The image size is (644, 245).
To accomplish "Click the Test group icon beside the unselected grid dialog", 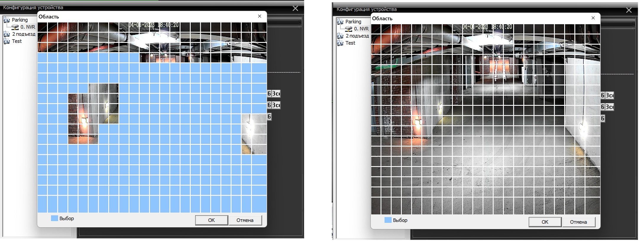I will point(340,43).
